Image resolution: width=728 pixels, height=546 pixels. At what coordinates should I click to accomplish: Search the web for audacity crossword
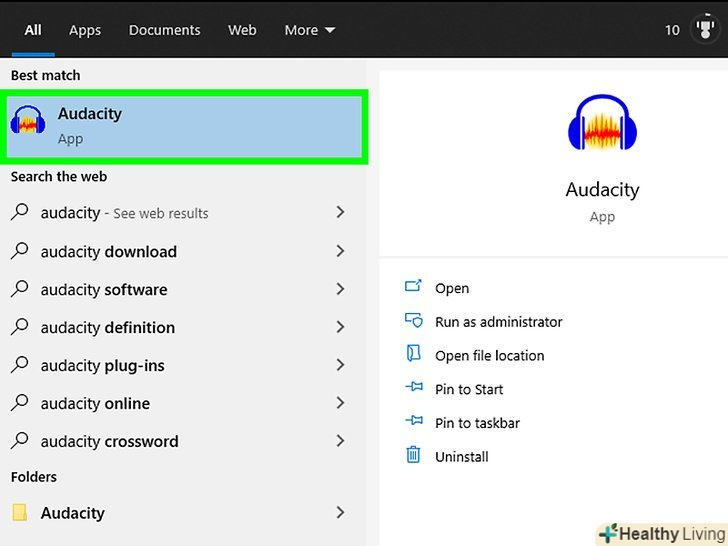click(109, 441)
